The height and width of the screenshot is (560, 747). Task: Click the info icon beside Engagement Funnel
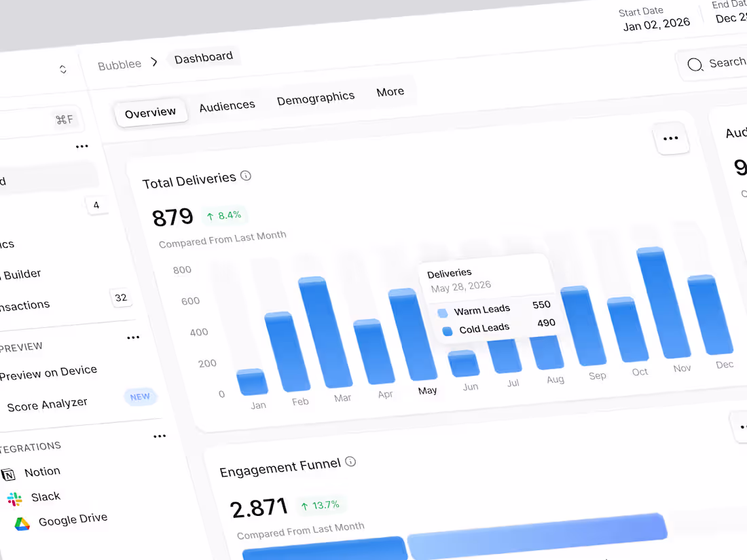point(350,462)
